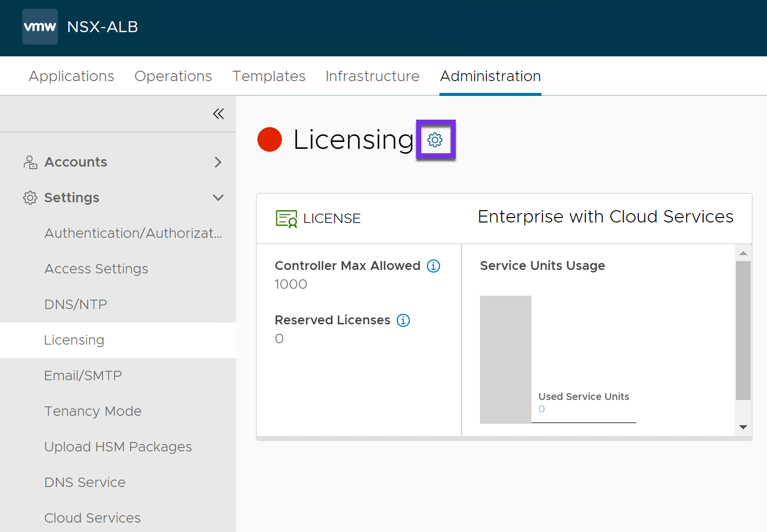
Task: Open Authentication/Authorization settings
Action: coord(133,233)
